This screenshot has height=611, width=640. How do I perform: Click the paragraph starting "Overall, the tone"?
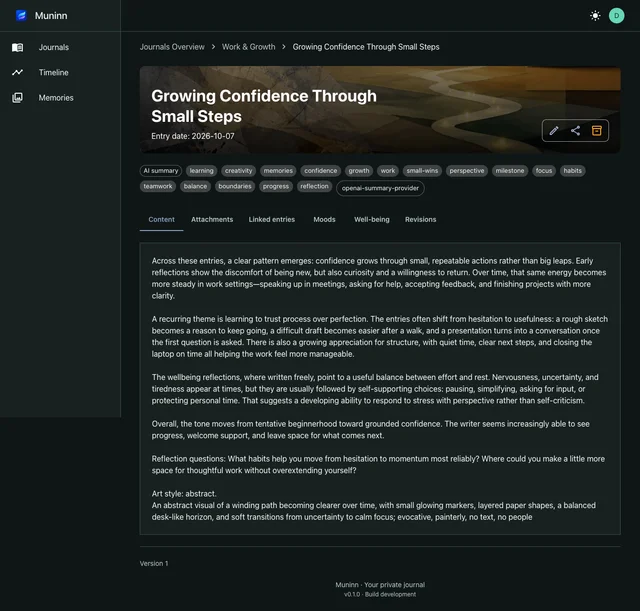371,429
